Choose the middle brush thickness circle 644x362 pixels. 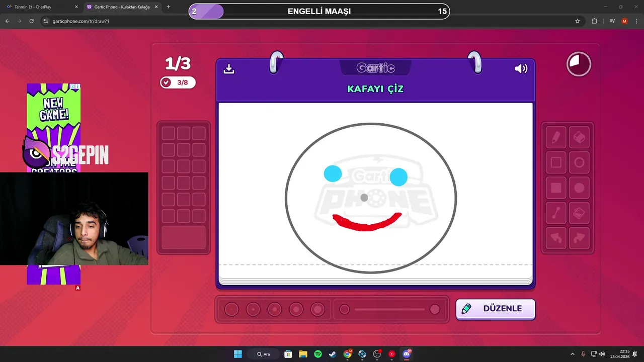pos(275,309)
